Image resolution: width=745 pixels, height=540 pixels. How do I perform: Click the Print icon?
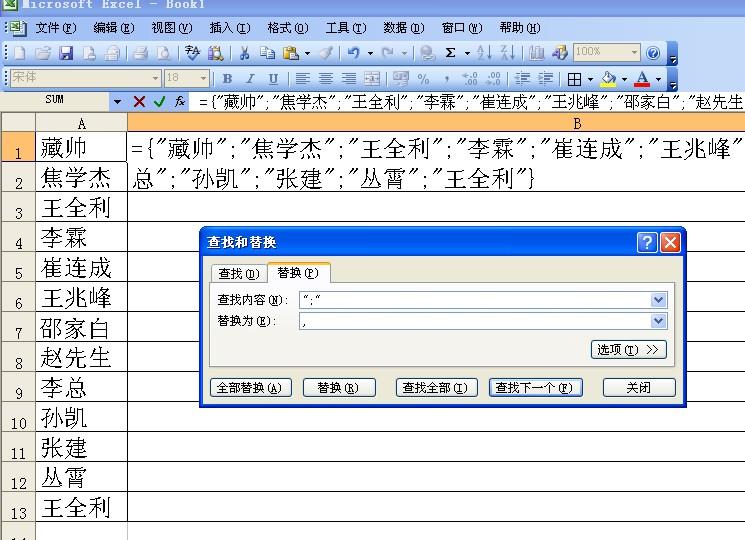coord(140,53)
